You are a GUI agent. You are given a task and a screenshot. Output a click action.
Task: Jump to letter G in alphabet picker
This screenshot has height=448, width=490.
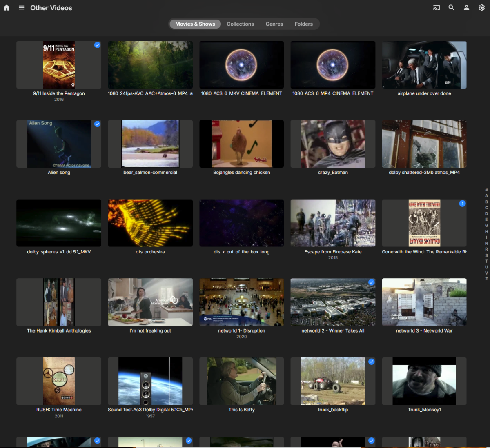coord(486,225)
